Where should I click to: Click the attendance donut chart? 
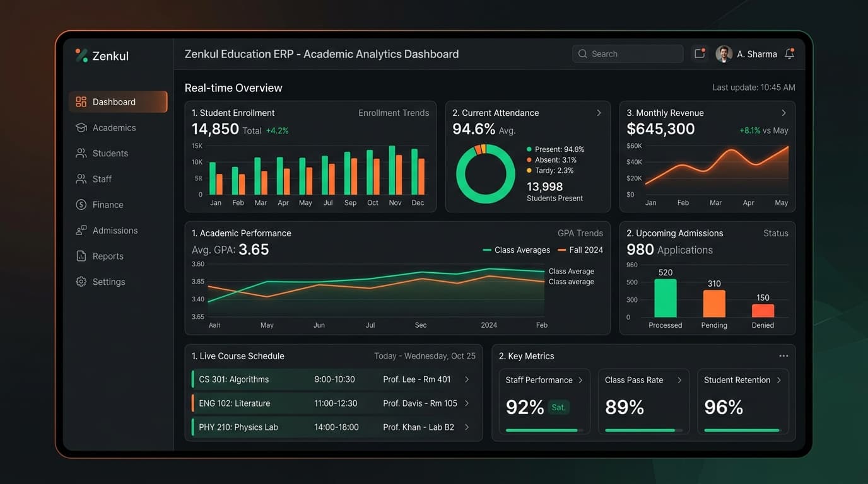[x=486, y=174]
